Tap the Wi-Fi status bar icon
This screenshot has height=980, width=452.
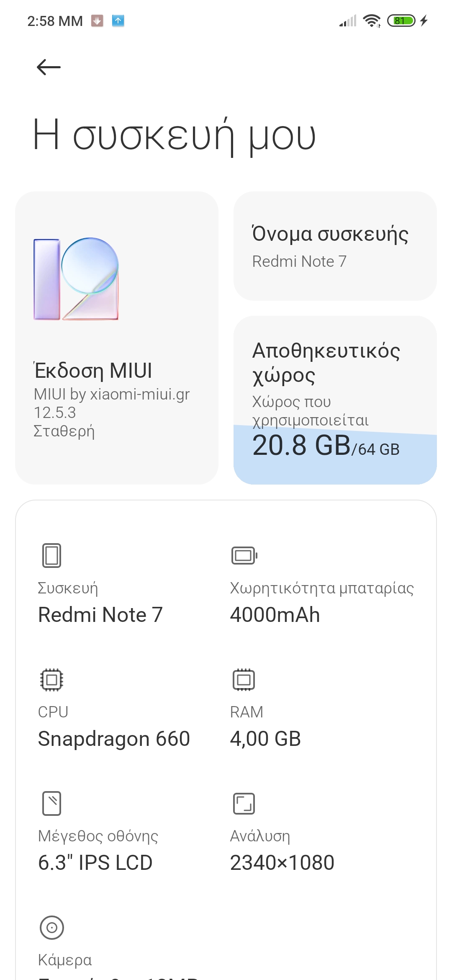tap(372, 21)
